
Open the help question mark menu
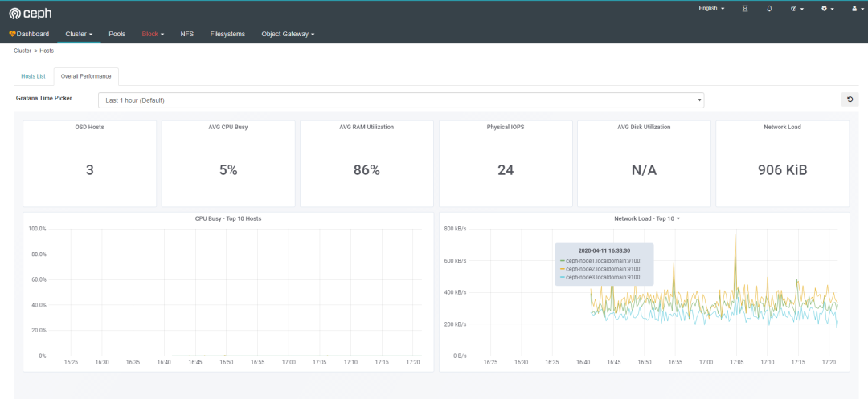click(796, 9)
